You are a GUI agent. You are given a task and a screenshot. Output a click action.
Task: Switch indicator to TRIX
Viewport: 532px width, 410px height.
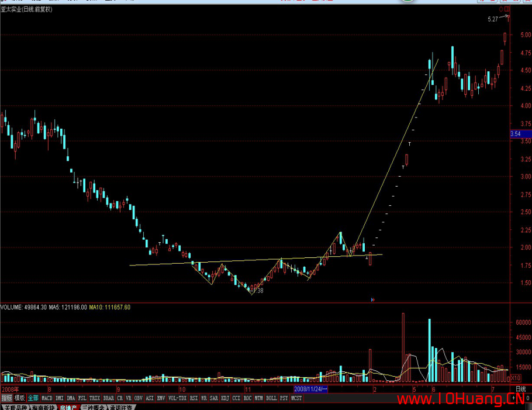click(94, 398)
